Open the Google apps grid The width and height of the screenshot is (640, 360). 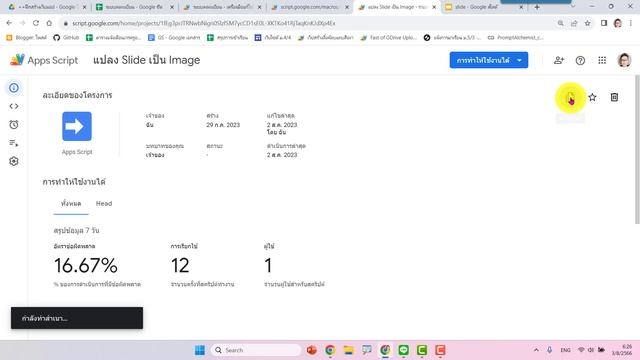pyautogui.click(x=602, y=60)
